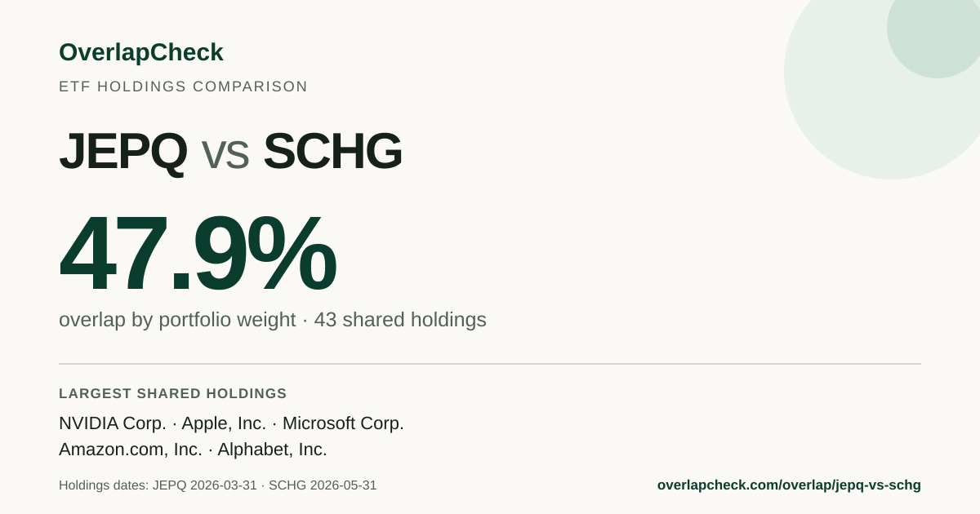Click the ETF HOLDINGS COMPARISON subtitle

coord(183,86)
